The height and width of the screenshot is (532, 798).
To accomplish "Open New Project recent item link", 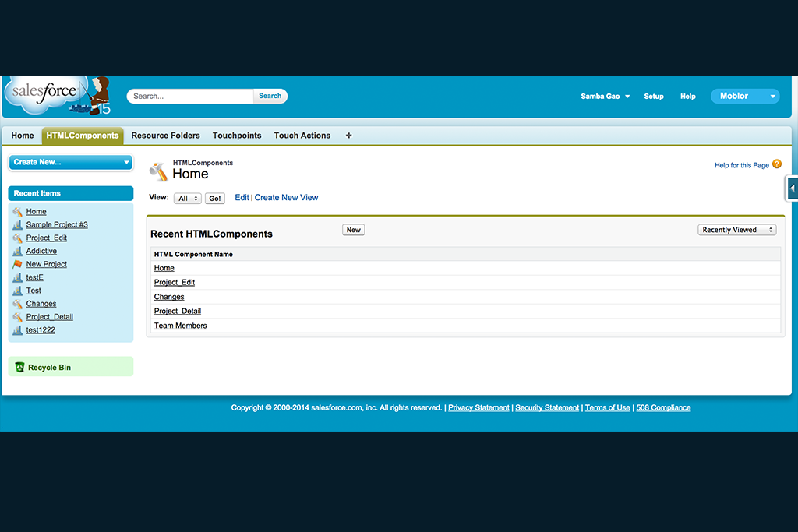I will [46, 265].
